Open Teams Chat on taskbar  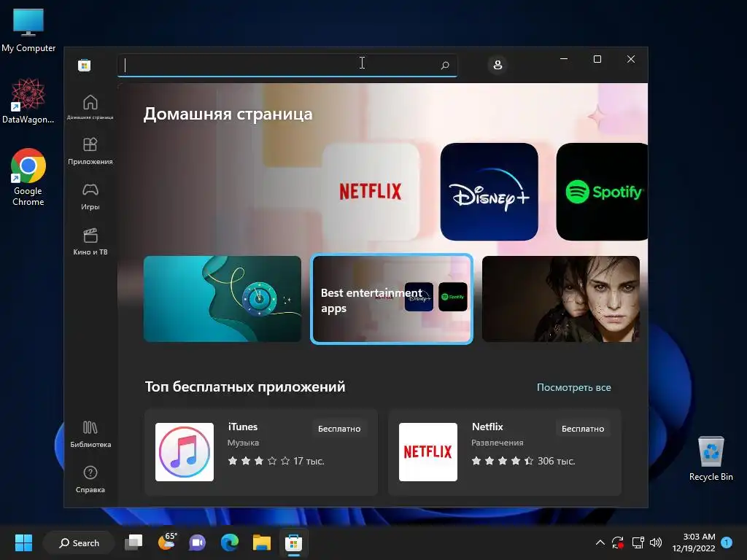point(197,542)
